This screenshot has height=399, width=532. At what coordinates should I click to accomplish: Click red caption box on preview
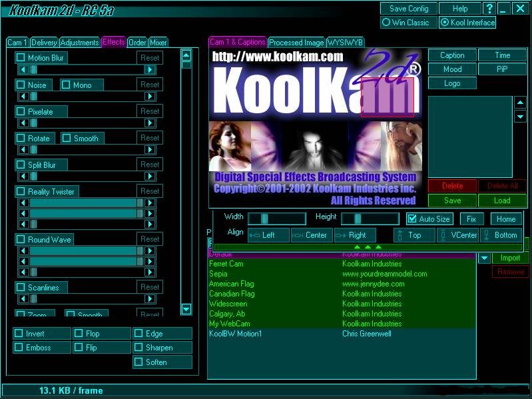[x=387, y=97]
